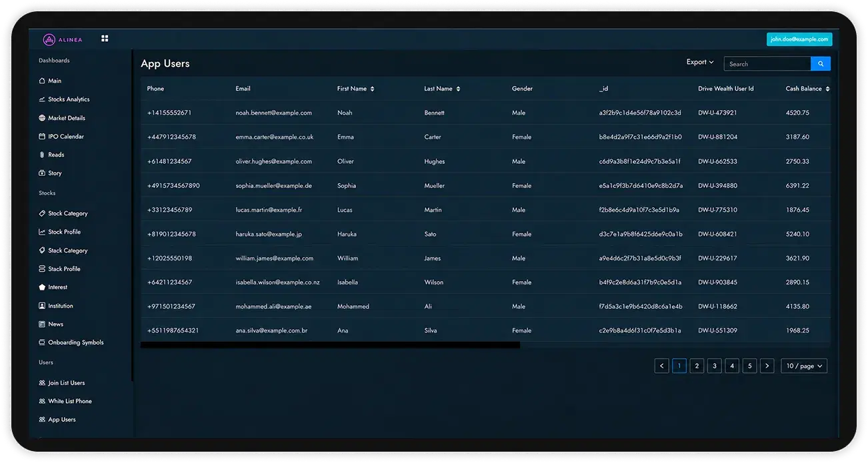Click the Reads icon

point(42,155)
